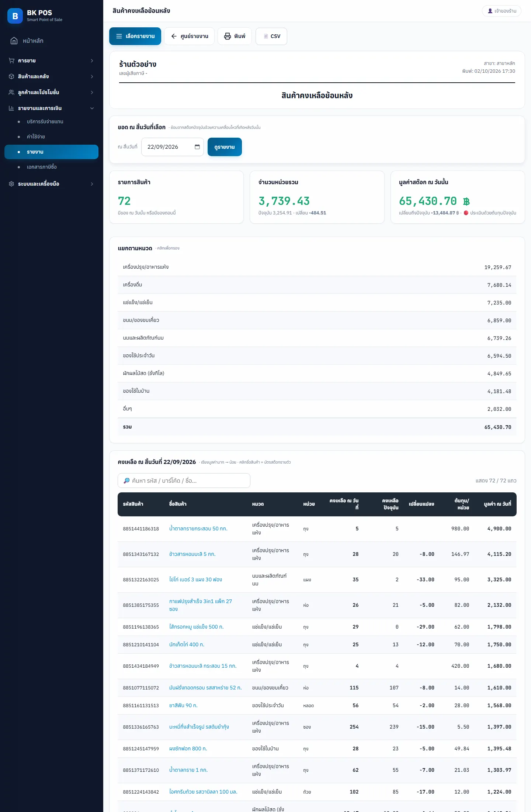The width and height of the screenshot is (531, 812).
Task: Click the date input showing 22/09/2026
Action: pos(173,147)
